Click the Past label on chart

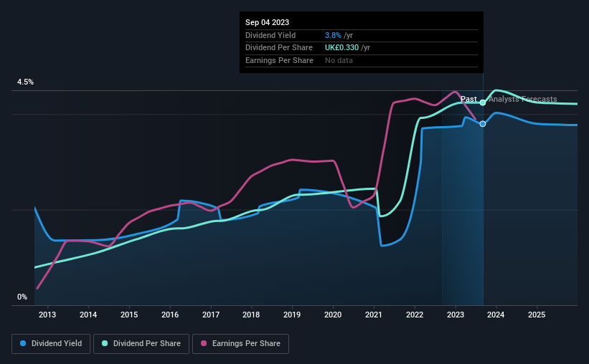coord(468,99)
